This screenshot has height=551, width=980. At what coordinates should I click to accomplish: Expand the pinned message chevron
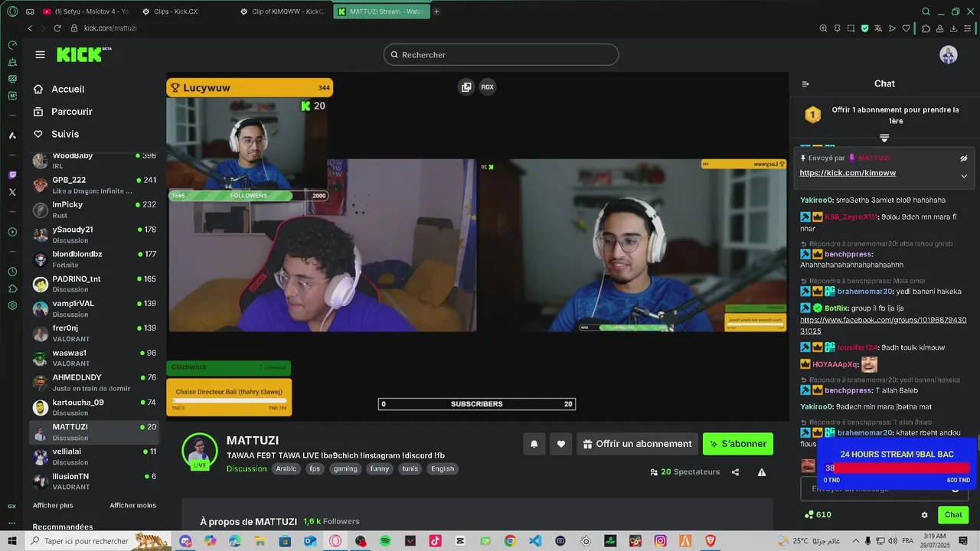tap(964, 176)
